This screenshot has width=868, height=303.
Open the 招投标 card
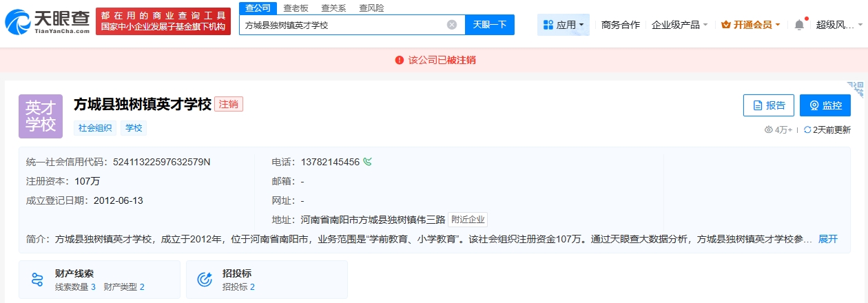pos(267,280)
